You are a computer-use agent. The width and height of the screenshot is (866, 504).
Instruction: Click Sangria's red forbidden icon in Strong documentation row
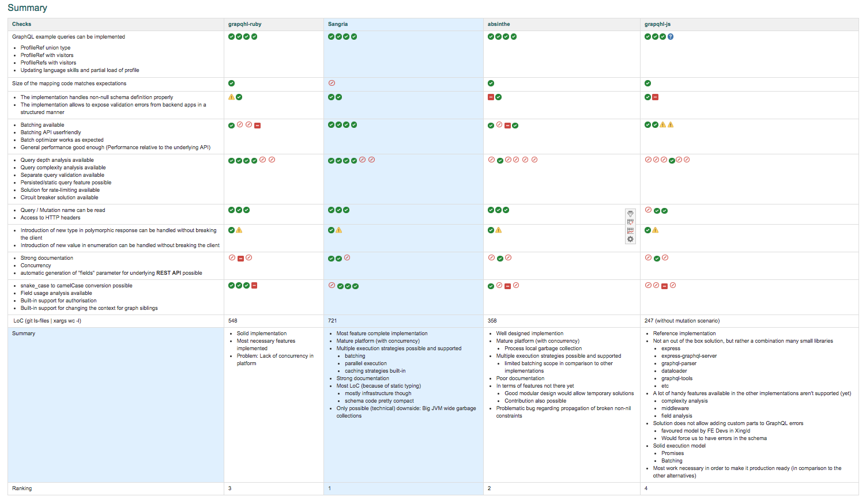click(x=347, y=257)
